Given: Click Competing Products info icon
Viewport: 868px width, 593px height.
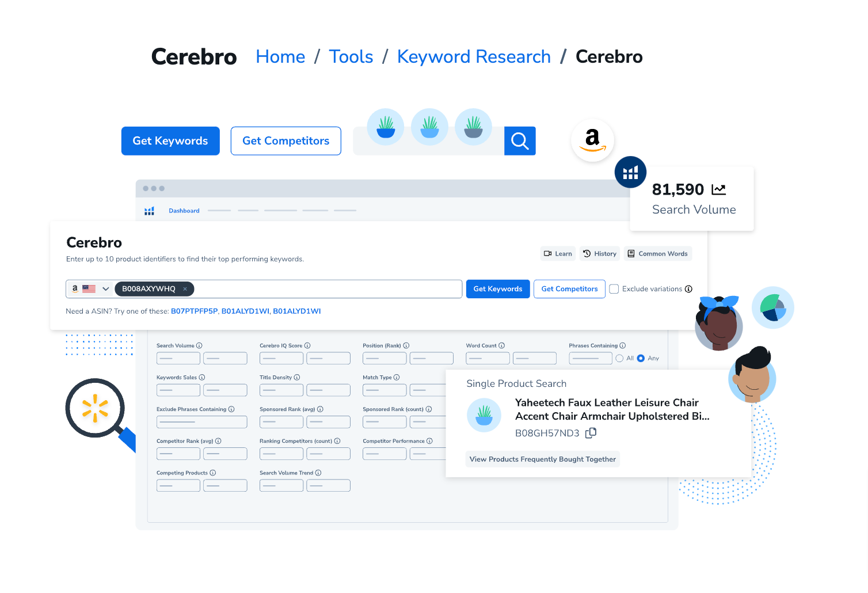Looking at the screenshot, I should [213, 473].
